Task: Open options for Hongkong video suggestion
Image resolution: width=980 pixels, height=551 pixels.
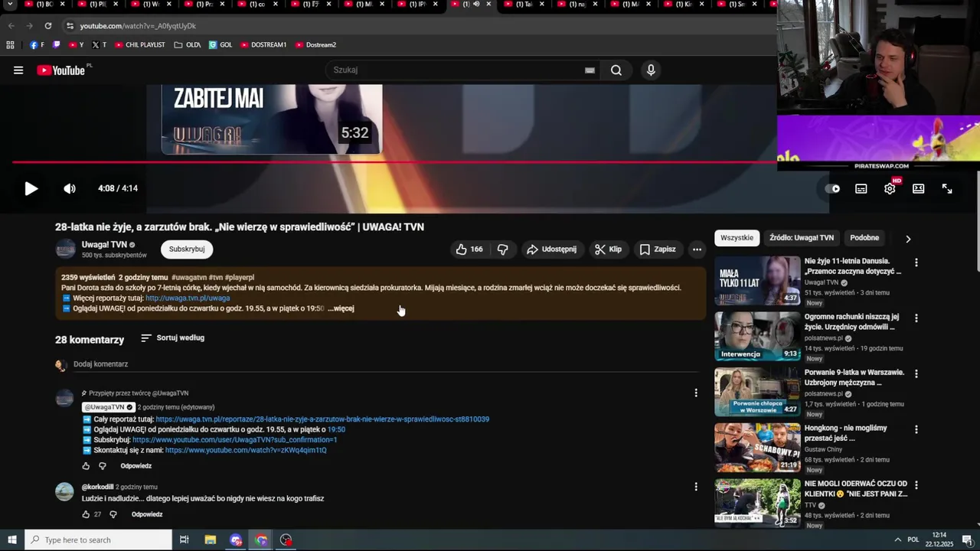Action: tap(916, 430)
